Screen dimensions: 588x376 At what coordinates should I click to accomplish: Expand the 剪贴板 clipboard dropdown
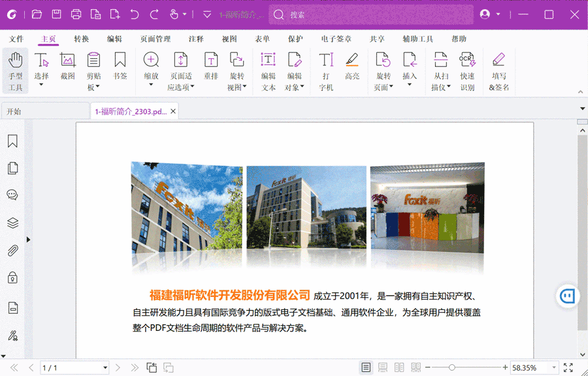[97, 87]
